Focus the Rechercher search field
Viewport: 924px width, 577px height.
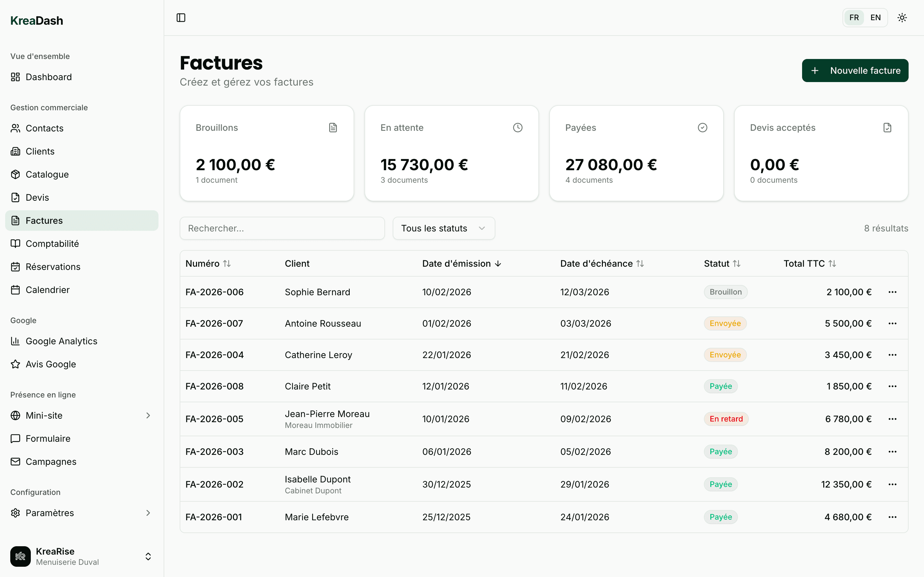pos(282,228)
